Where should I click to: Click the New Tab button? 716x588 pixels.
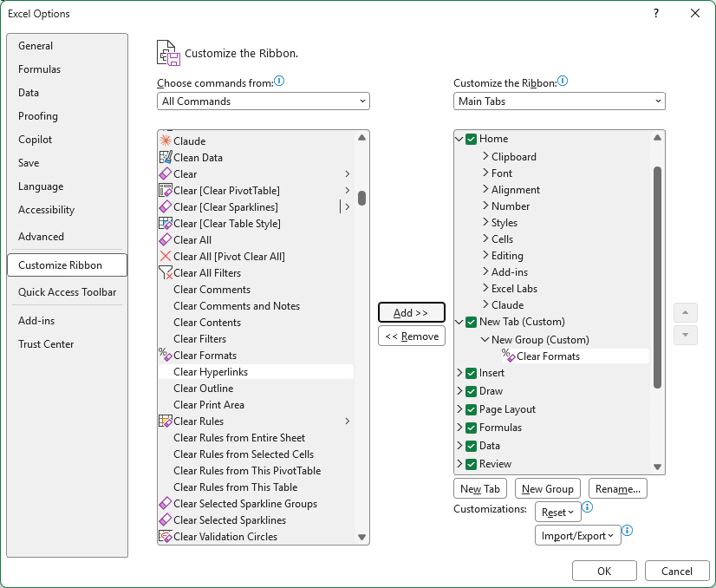click(480, 489)
